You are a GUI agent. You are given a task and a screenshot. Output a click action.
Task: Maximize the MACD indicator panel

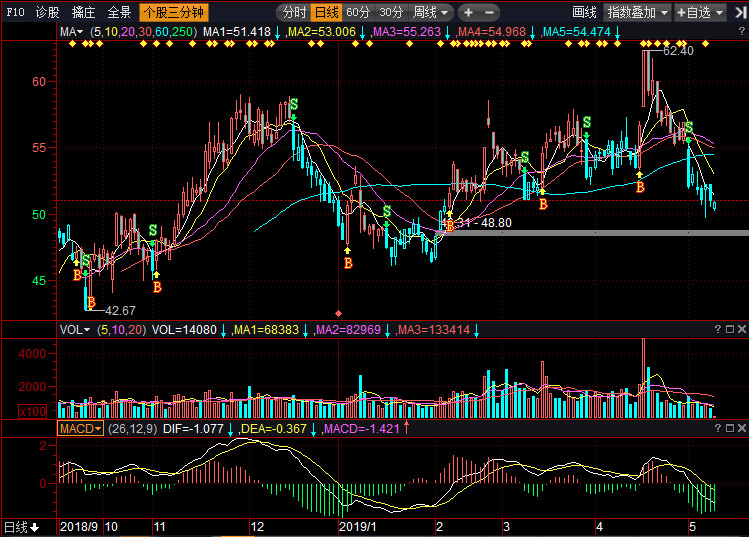[730, 428]
